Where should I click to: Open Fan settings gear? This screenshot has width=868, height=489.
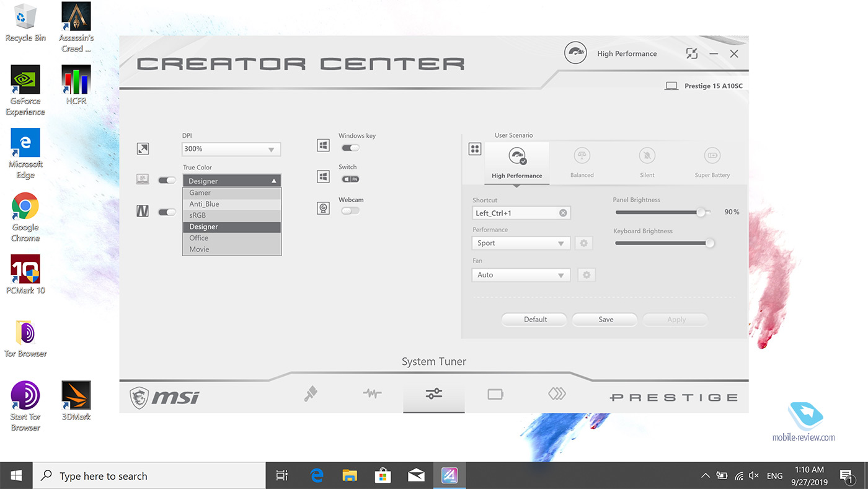(x=587, y=275)
